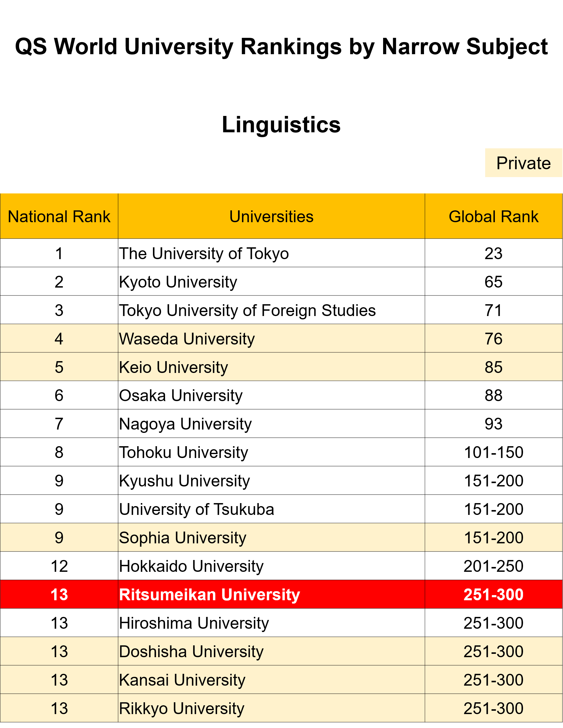Click the 'Linguistics' subject heading
The width and height of the screenshot is (563, 728).
click(281, 125)
